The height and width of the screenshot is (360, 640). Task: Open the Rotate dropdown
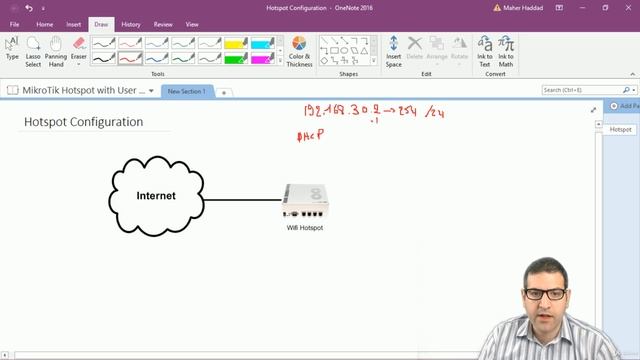tap(459, 51)
